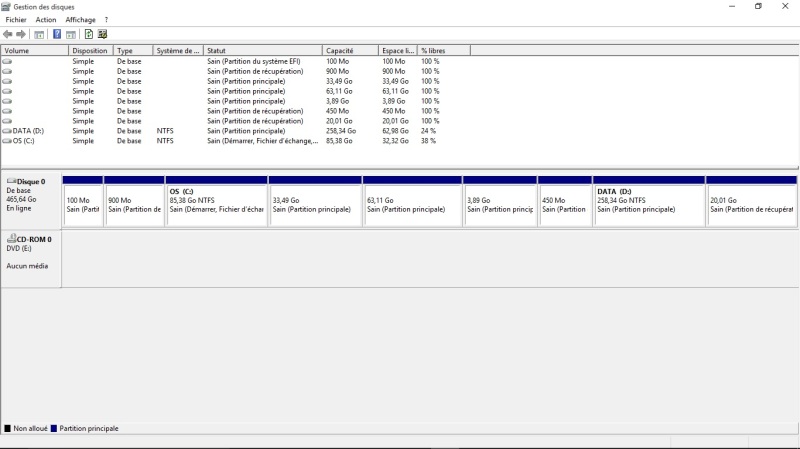Open the Action menu
800x449 pixels.
[x=46, y=20]
